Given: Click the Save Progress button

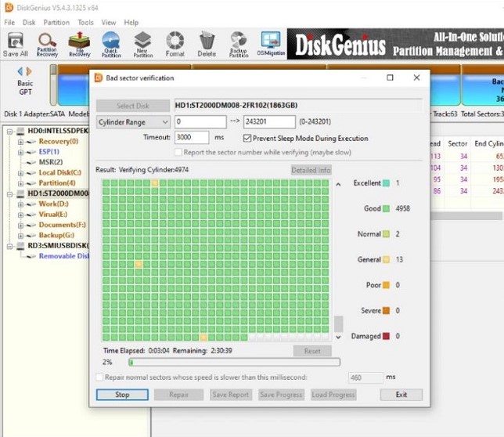Looking at the screenshot, I should tap(281, 395).
